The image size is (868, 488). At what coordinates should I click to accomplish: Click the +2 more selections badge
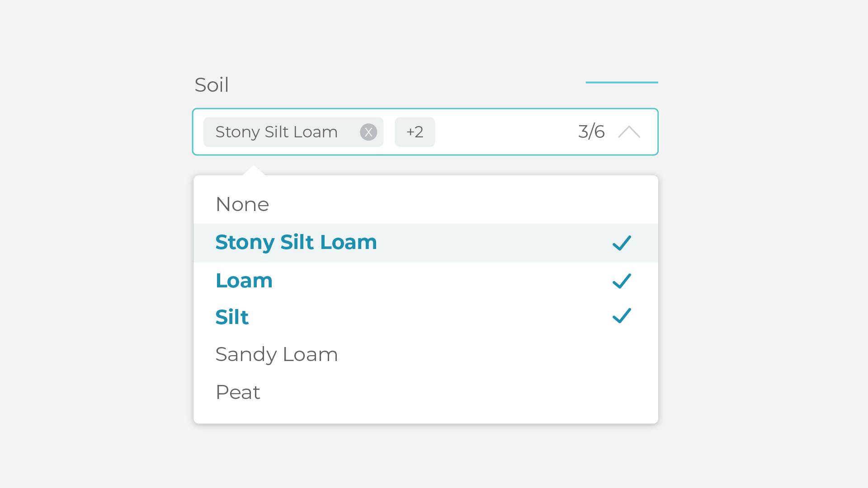[415, 132]
